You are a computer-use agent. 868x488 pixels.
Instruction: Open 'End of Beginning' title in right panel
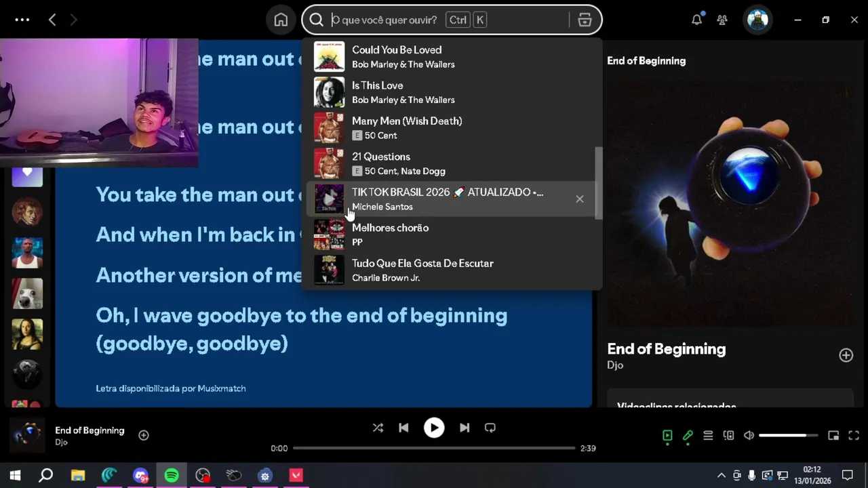click(666, 349)
